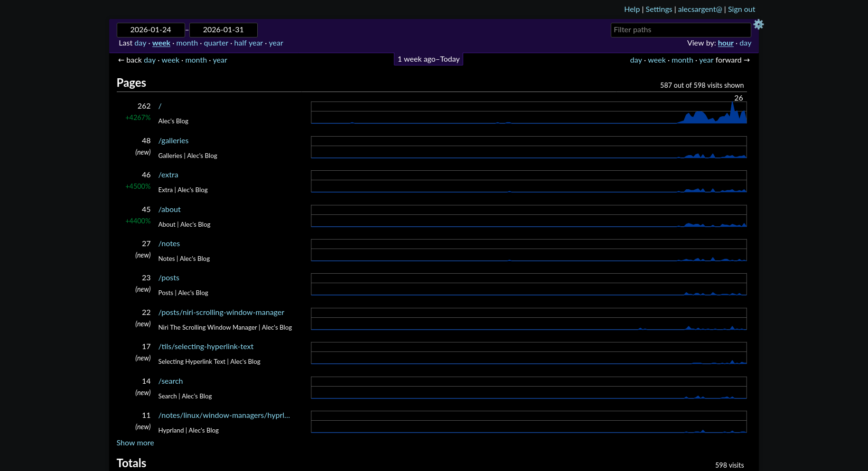The height and width of the screenshot is (471, 868).
Task: Open the /galleries page path
Action: pos(173,141)
